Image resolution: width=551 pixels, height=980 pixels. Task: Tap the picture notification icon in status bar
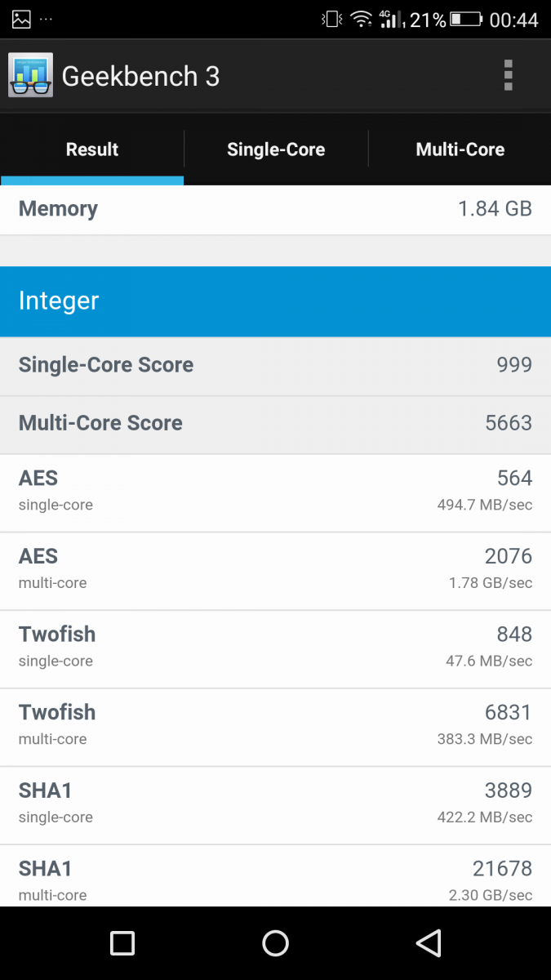(x=21, y=20)
